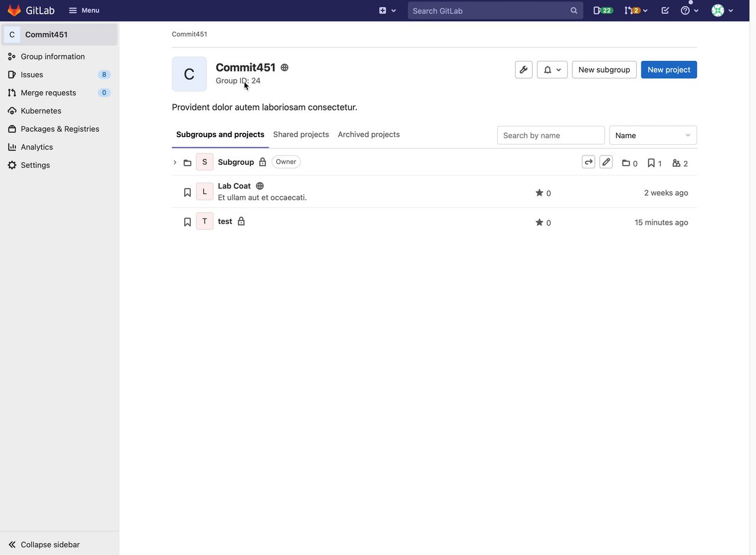Open the create new plus dropdown

[387, 11]
